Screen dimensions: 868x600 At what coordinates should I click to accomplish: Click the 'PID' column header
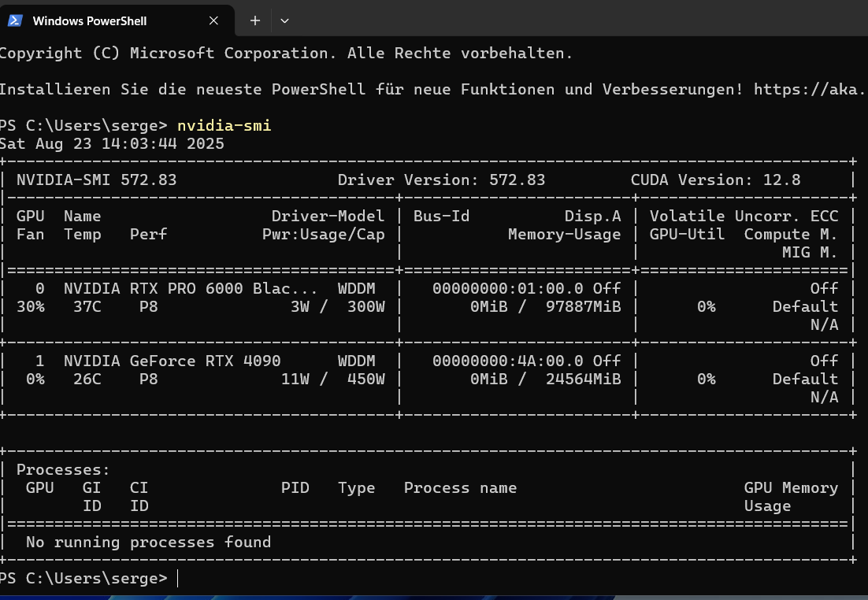(x=295, y=487)
